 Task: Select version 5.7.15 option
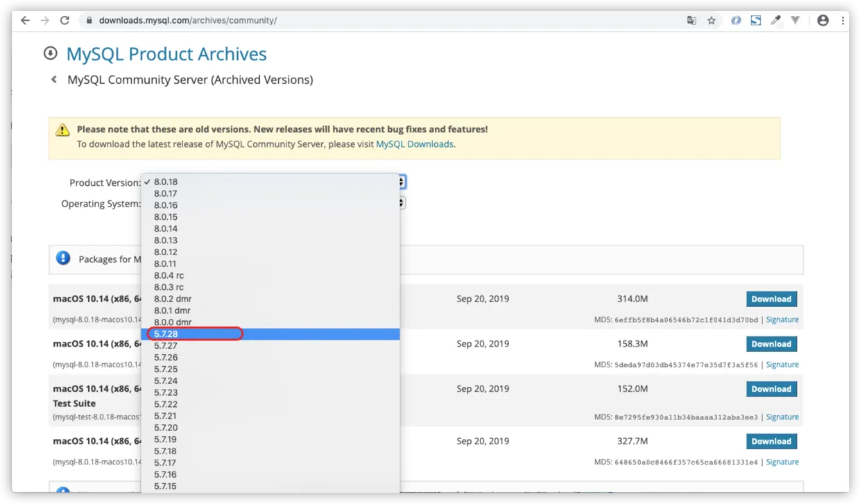[270, 487]
